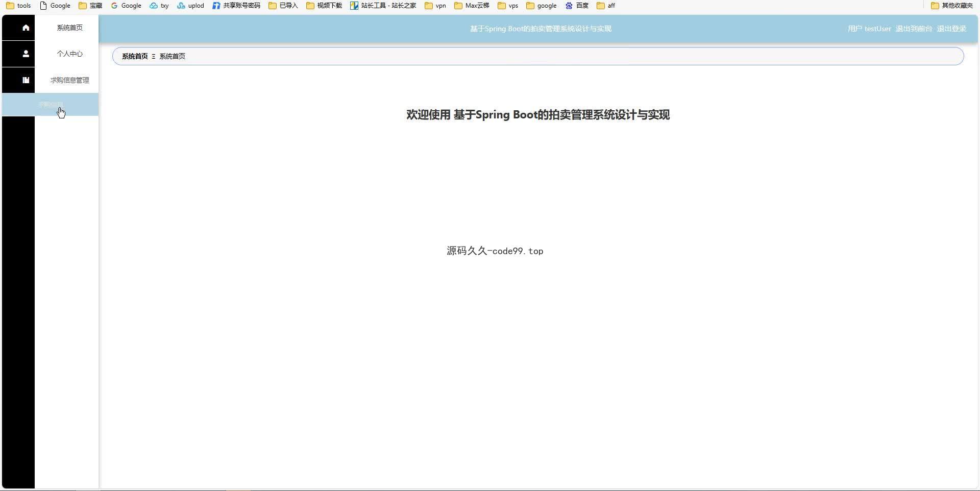This screenshot has width=980, height=491.
Task: Open the 系统首页 sidebar menu item
Action: 69,28
